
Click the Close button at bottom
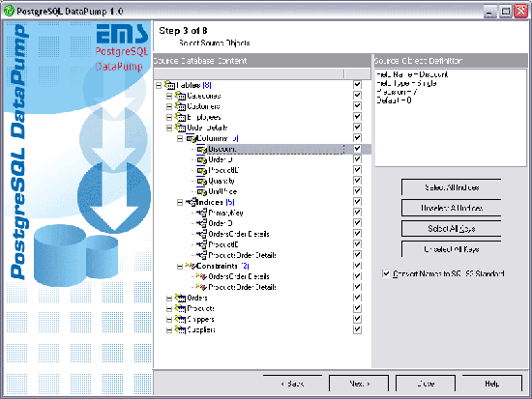click(426, 384)
